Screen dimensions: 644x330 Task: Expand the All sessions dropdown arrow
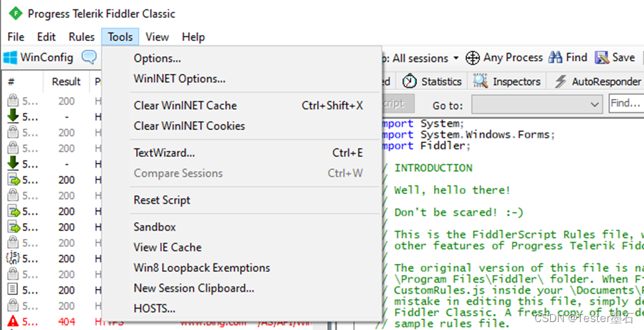pyautogui.click(x=456, y=58)
